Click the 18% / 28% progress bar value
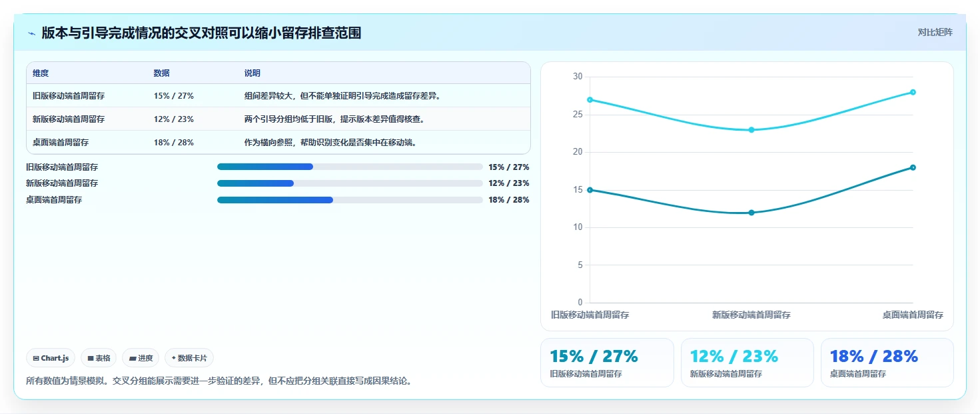This screenshot has width=980, height=414. [x=508, y=200]
